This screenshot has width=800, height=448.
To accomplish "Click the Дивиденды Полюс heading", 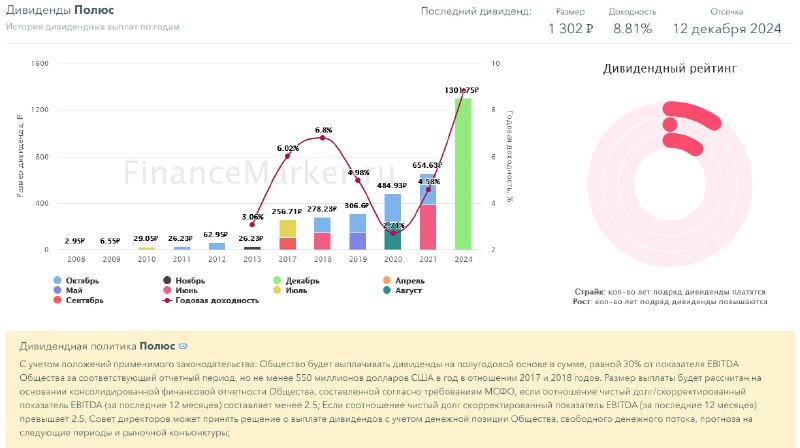I will click(x=60, y=10).
